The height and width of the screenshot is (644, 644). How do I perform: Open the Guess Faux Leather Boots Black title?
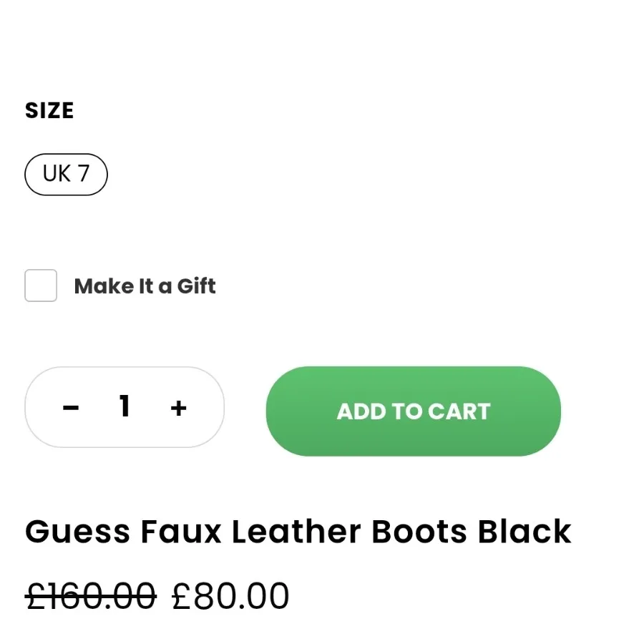(x=298, y=532)
